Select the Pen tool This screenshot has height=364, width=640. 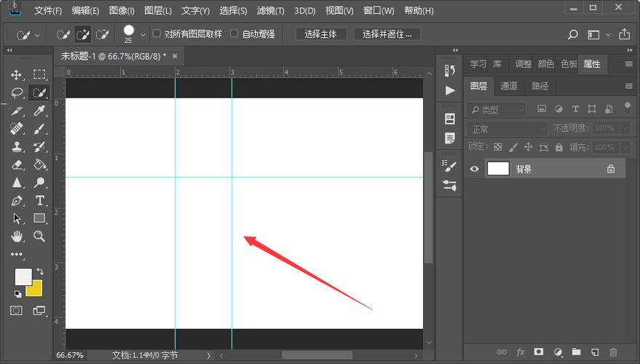[x=16, y=200]
